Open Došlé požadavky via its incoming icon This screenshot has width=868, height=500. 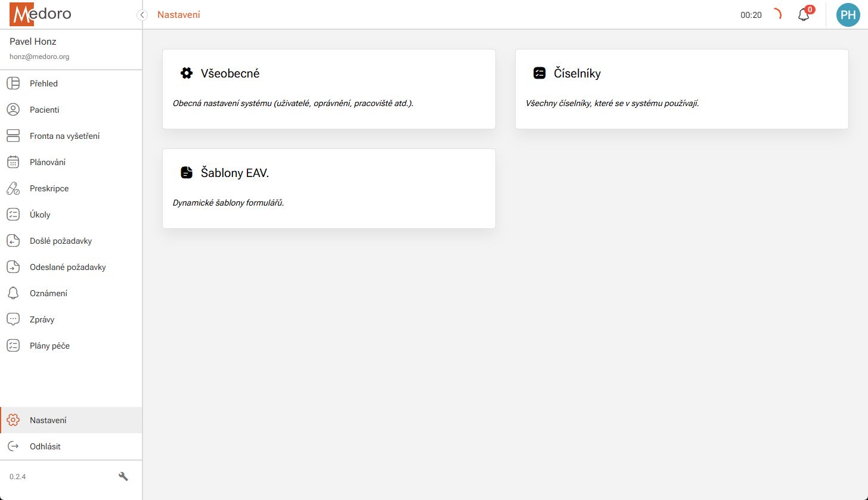(13, 240)
